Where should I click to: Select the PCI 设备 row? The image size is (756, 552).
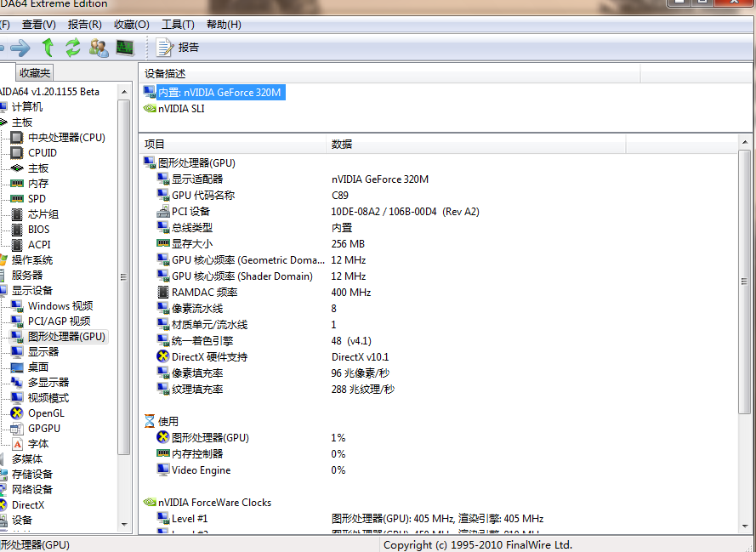coord(438,212)
